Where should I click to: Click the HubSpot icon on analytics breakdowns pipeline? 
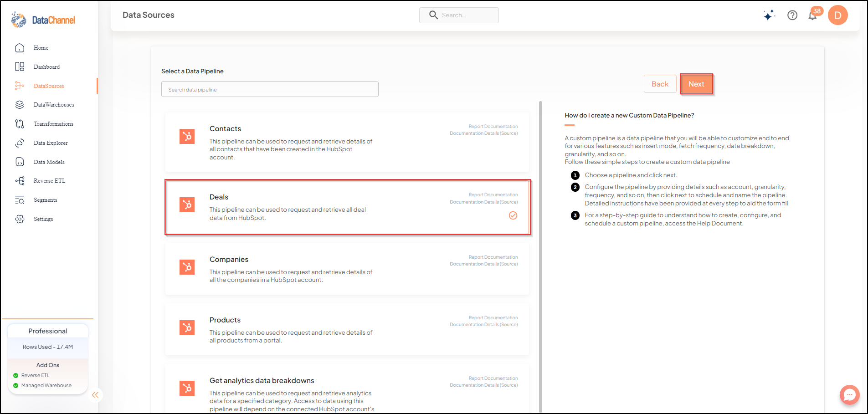click(187, 388)
